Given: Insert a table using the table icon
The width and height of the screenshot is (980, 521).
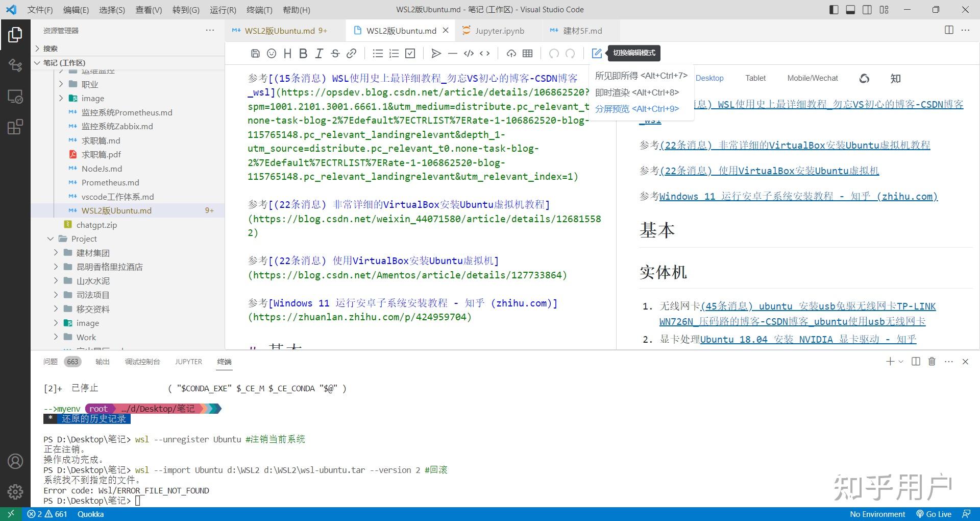Looking at the screenshot, I should pyautogui.click(x=527, y=53).
